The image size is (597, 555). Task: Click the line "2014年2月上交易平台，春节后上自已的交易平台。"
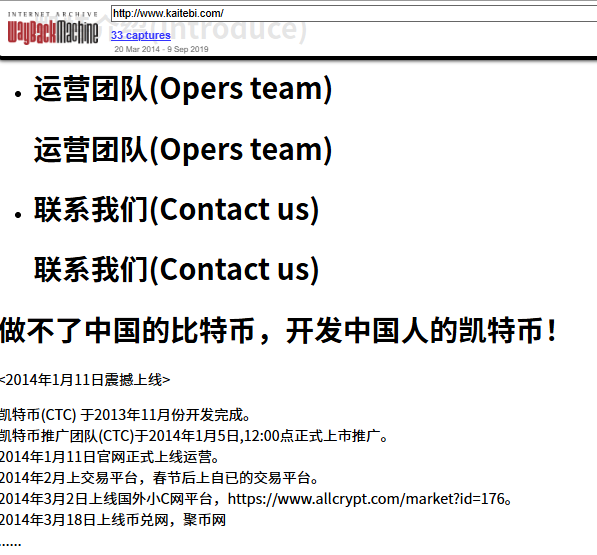click(x=159, y=478)
